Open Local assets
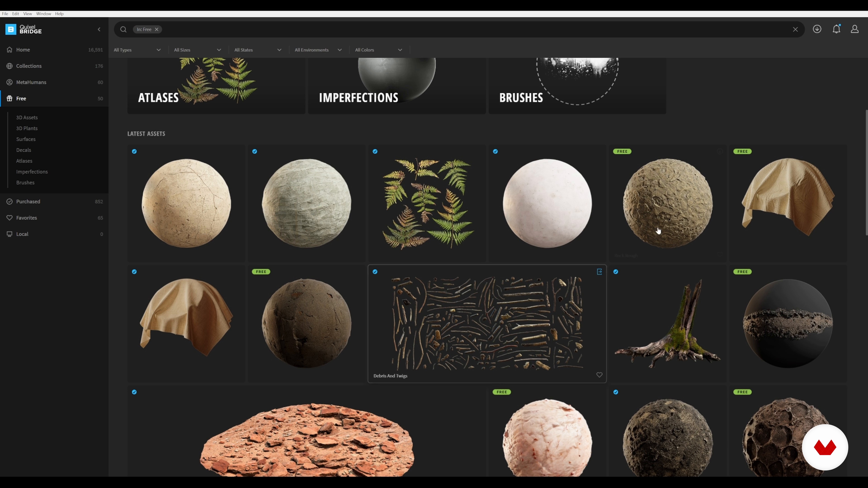This screenshot has width=868, height=488. point(54,234)
